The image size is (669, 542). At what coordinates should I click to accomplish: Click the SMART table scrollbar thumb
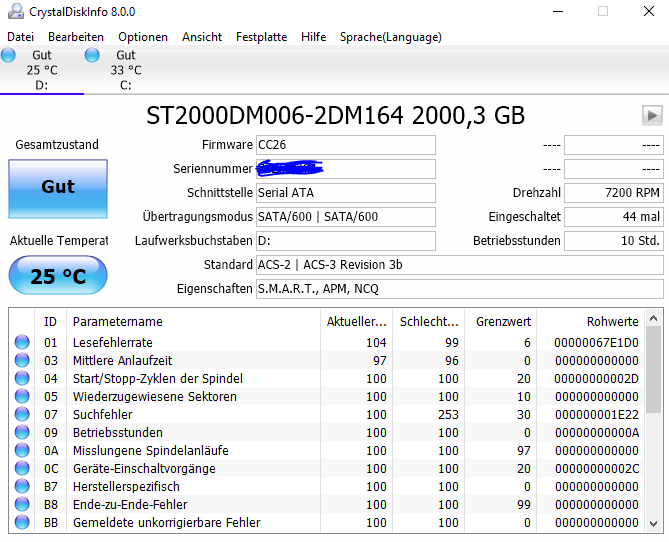tap(653, 370)
